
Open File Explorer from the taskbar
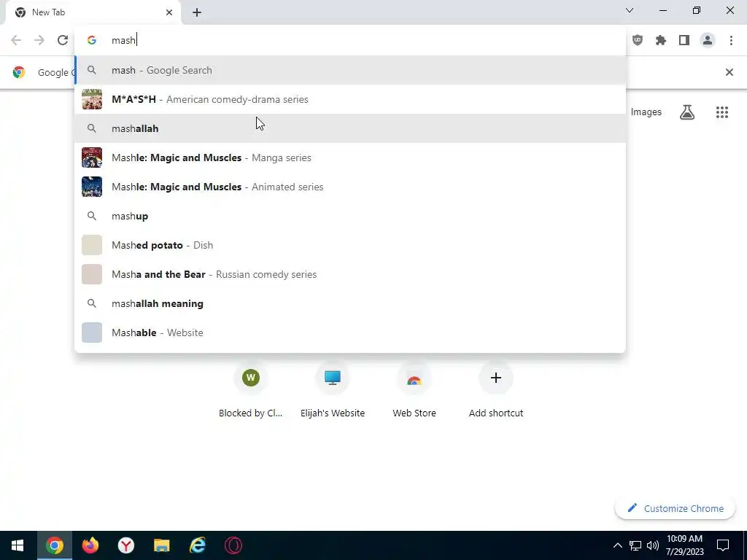(161, 545)
